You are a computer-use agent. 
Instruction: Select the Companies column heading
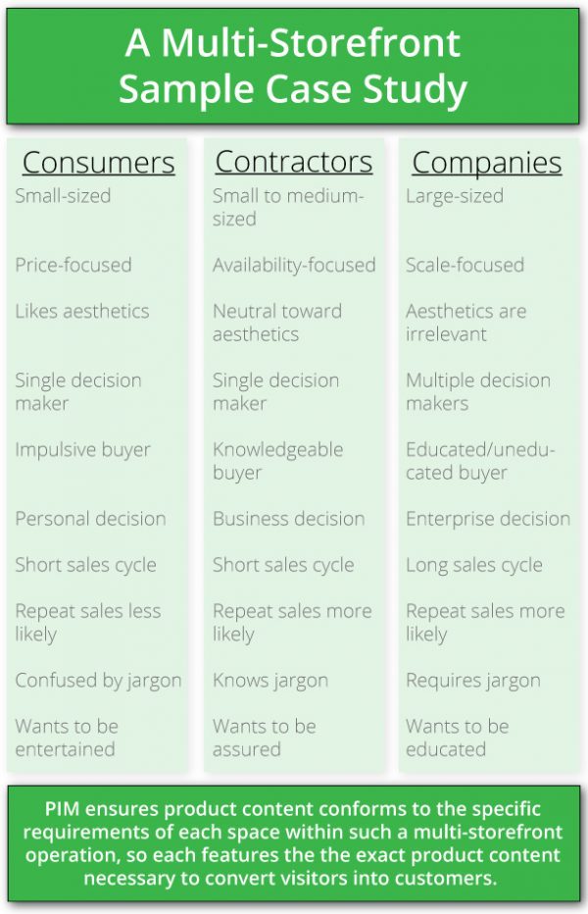[x=486, y=162]
